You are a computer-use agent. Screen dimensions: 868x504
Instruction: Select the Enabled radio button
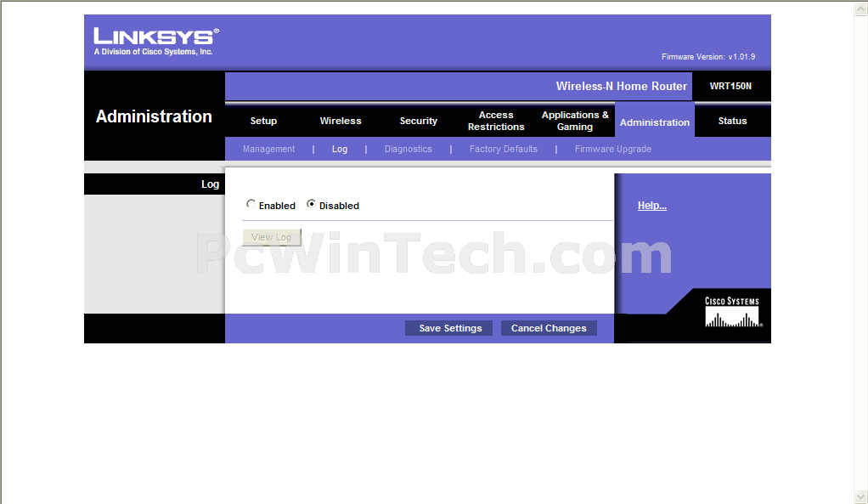251,204
